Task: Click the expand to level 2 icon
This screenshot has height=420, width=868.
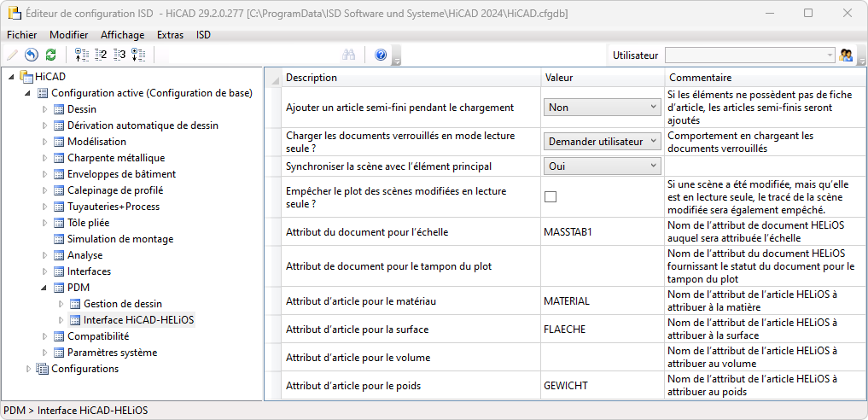Action: (101, 55)
